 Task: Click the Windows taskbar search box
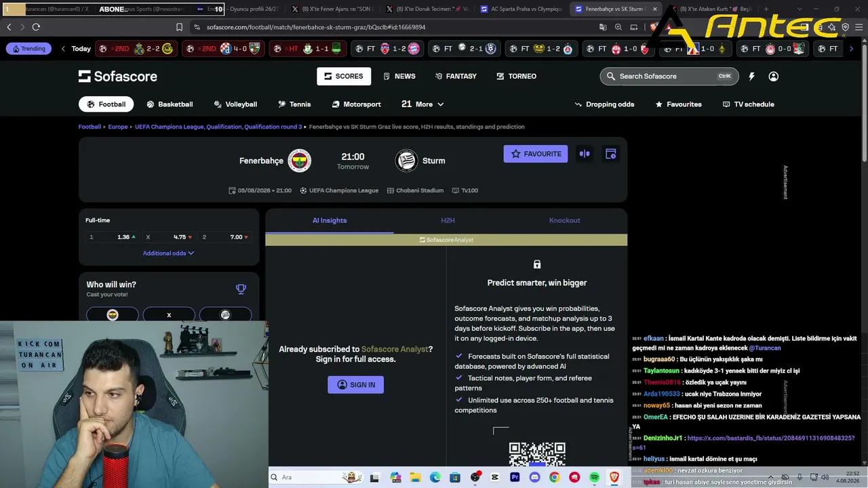point(316,477)
